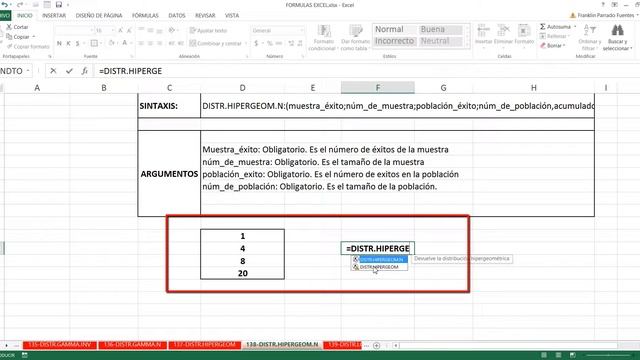This screenshot has height=360, width=640.
Task: Click in the formula bar text
Action: (131, 71)
